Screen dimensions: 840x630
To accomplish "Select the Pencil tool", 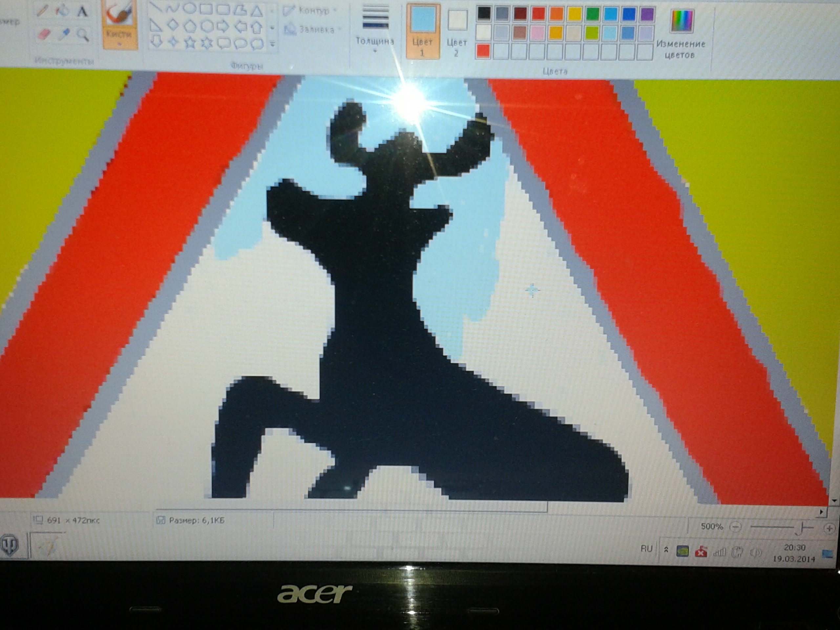I will pos(43,11).
